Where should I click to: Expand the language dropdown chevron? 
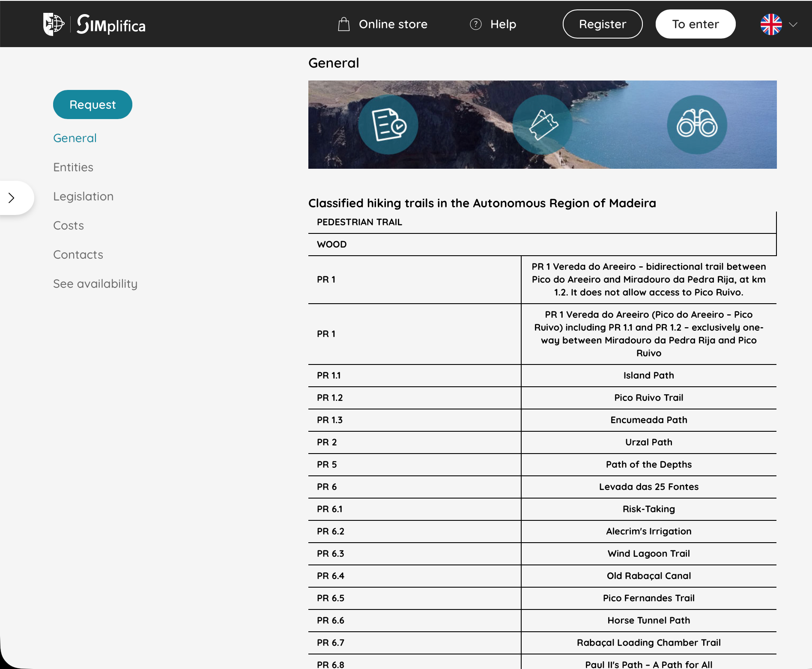click(793, 24)
